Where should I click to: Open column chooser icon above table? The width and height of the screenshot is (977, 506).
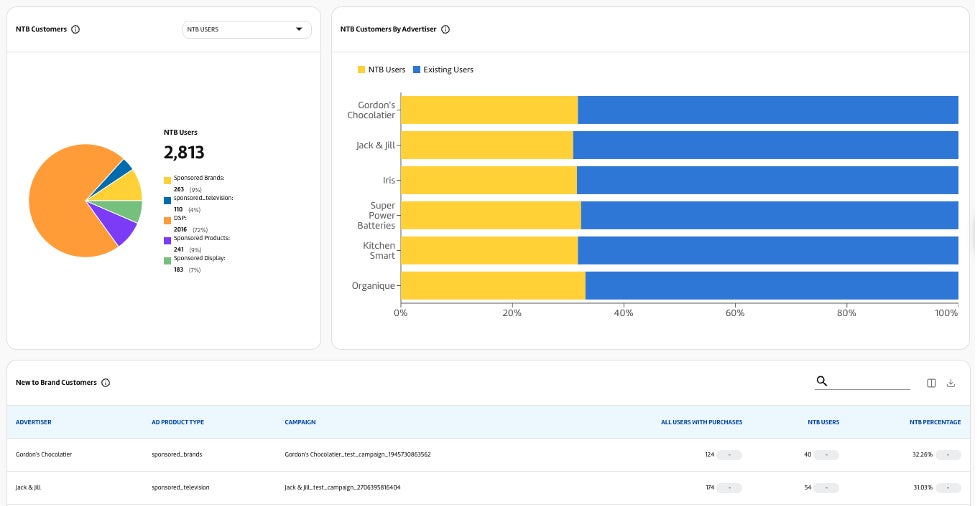pos(932,383)
